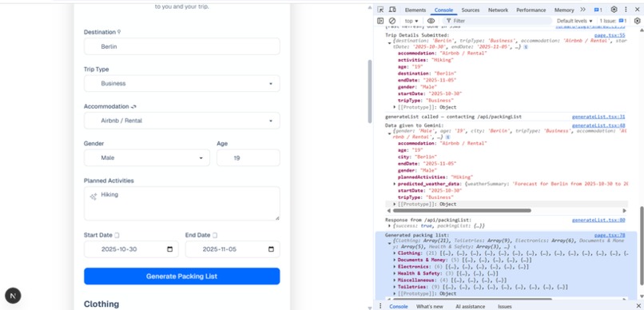This screenshot has height=310, width=644.
Task: Open the generateList.tsx:31 source link
Action: click(598, 117)
